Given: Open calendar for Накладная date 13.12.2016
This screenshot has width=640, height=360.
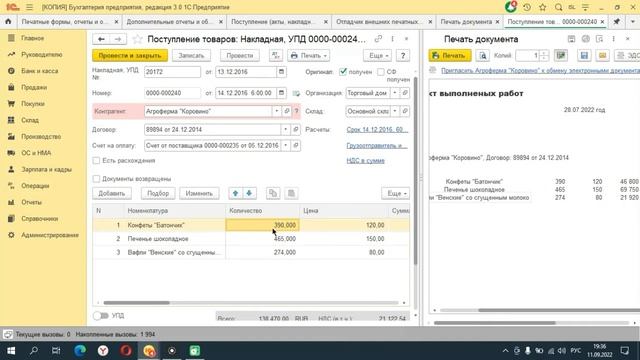Looking at the screenshot, I should (x=281, y=72).
